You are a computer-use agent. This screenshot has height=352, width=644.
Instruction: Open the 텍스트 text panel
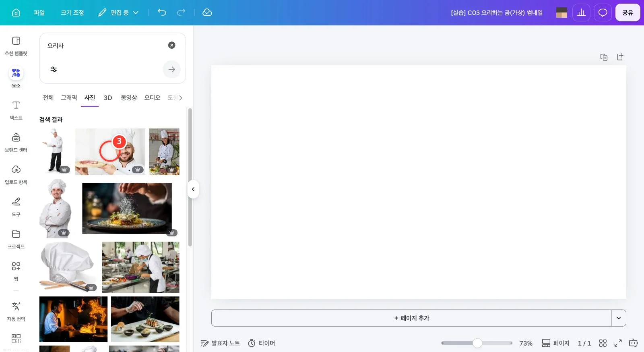click(16, 110)
